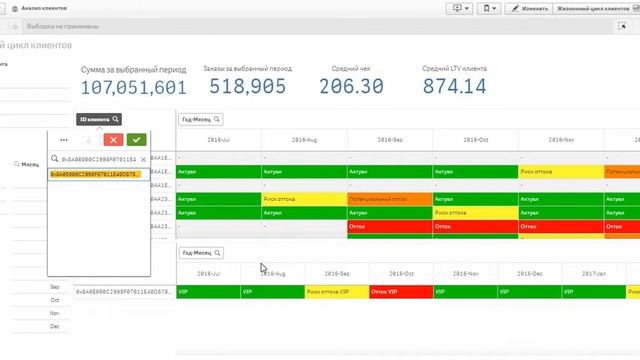
Task: Select Dec in the month list
Action: (55, 326)
